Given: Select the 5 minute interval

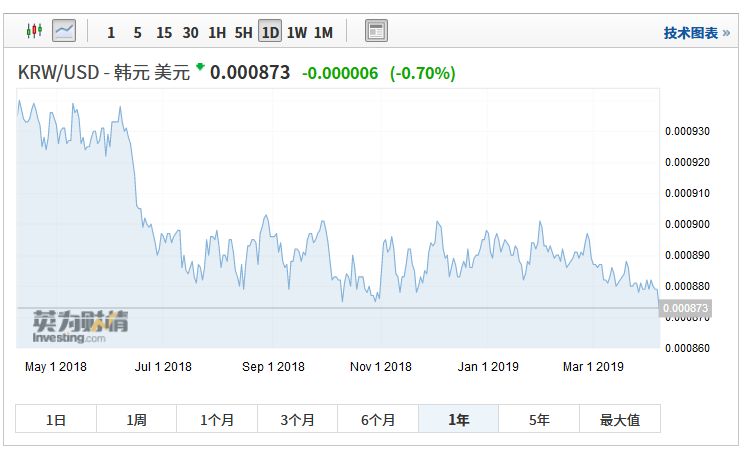Looking at the screenshot, I should point(138,33).
